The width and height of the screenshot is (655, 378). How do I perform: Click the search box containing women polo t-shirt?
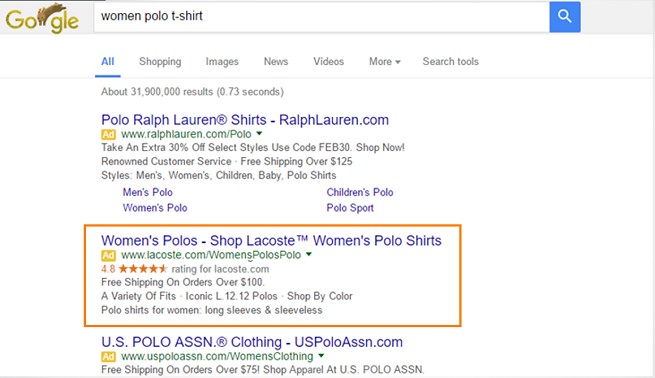click(x=322, y=17)
